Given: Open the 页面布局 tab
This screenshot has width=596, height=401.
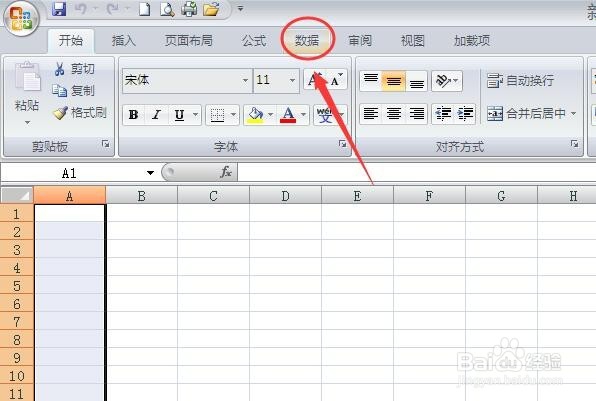Looking at the screenshot, I should [189, 40].
